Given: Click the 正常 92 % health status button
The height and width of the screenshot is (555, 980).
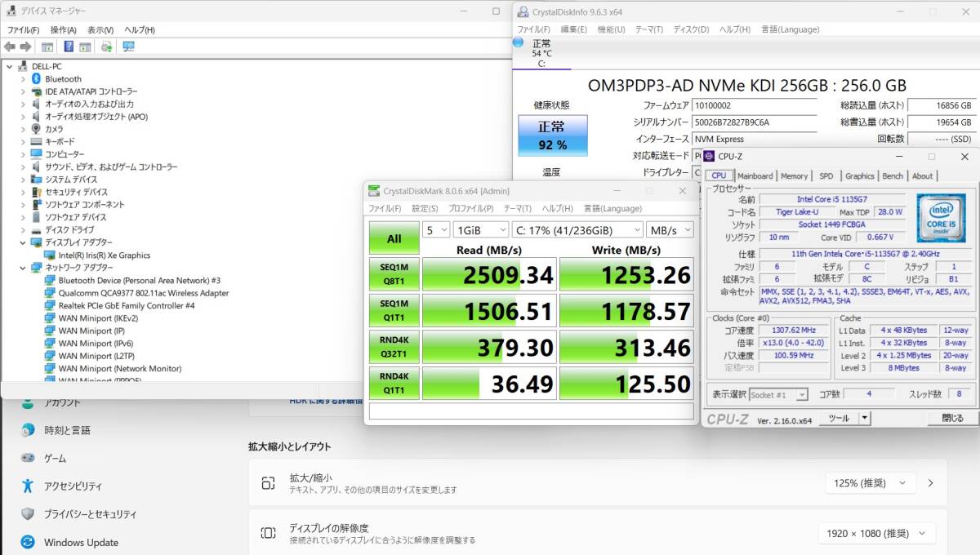Looking at the screenshot, I should [x=552, y=135].
